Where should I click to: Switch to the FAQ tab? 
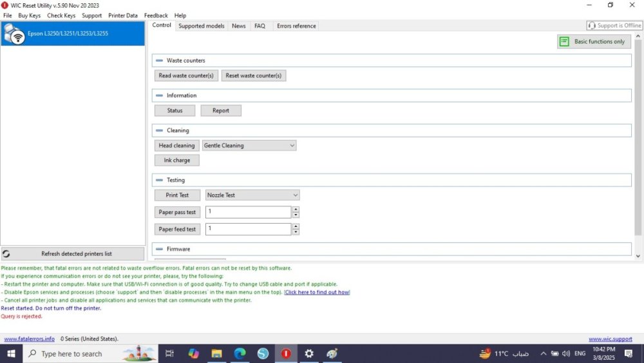pyautogui.click(x=260, y=26)
